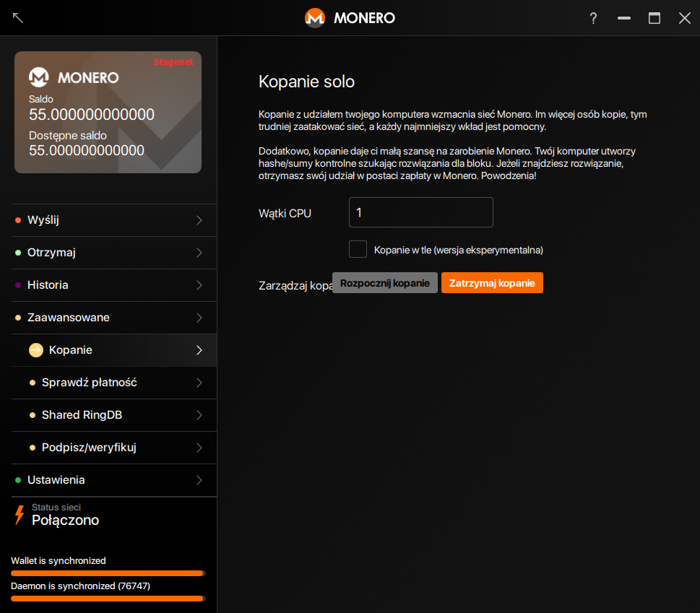Image resolution: width=700 pixels, height=613 pixels.
Task: Click the green dot beside Otrzymaj
Action: tap(18, 253)
